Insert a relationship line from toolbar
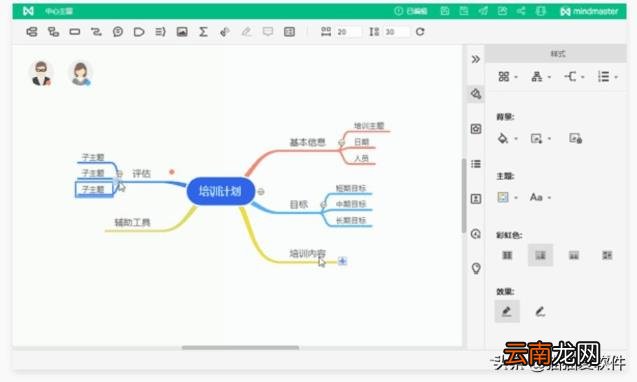637x382 pixels. 96,32
